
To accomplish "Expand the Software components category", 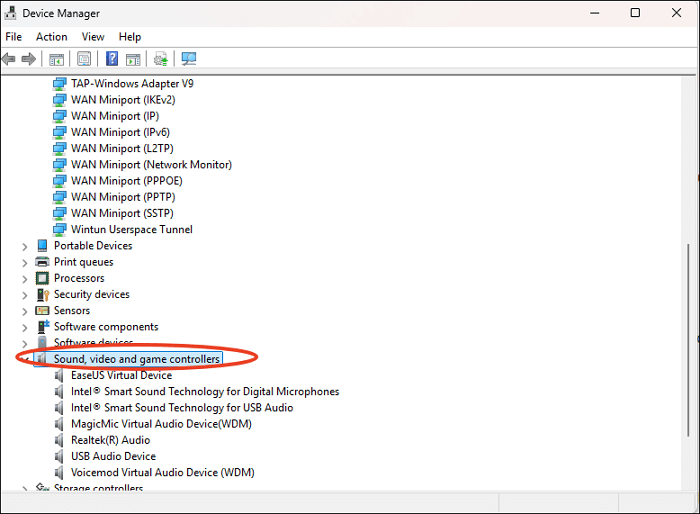I will [x=25, y=328].
